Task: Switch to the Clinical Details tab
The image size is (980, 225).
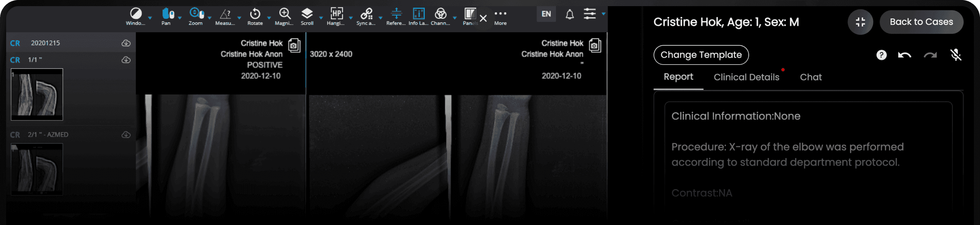Action: click(x=746, y=77)
